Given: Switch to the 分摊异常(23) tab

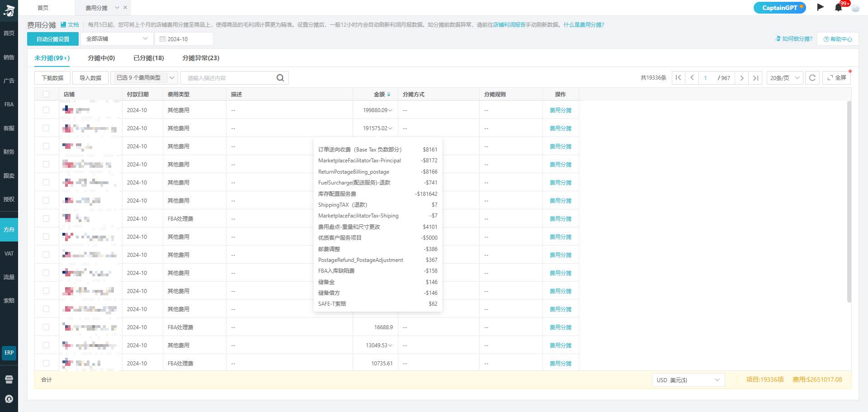Looking at the screenshot, I should click(201, 58).
